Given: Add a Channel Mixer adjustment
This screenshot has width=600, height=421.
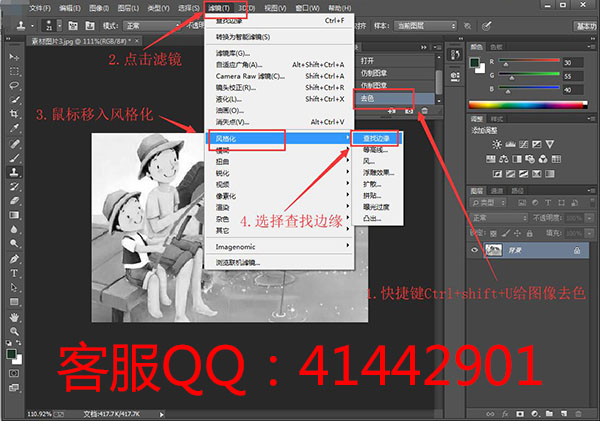Looking at the screenshot, I should 543,159.
